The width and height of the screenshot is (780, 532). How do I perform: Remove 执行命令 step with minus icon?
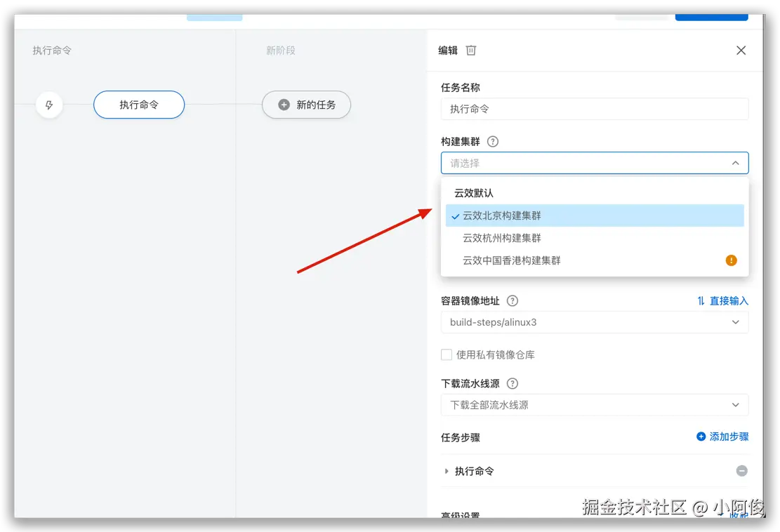coord(741,471)
